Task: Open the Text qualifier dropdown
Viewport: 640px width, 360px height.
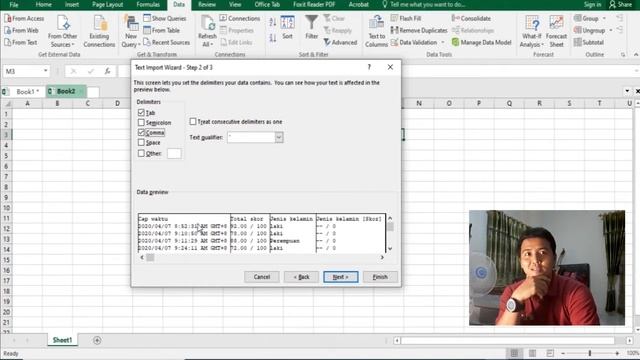Action: click(279, 137)
